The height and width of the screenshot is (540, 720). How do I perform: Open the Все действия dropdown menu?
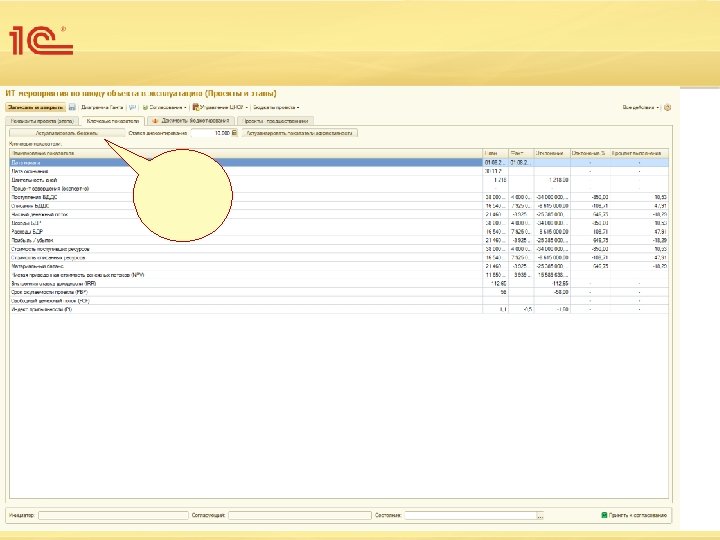pos(640,106)
